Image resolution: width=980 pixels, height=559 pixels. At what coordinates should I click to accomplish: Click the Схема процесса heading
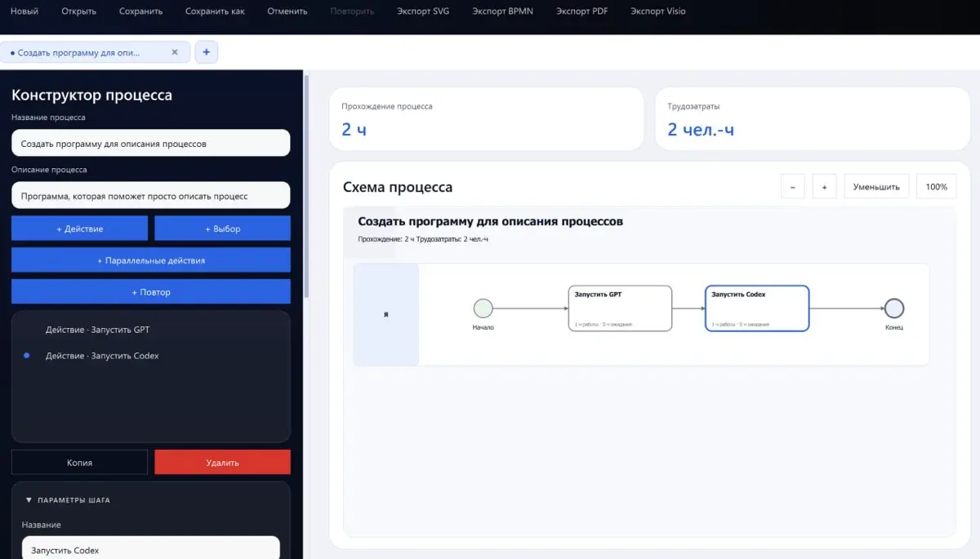(398, 187)
